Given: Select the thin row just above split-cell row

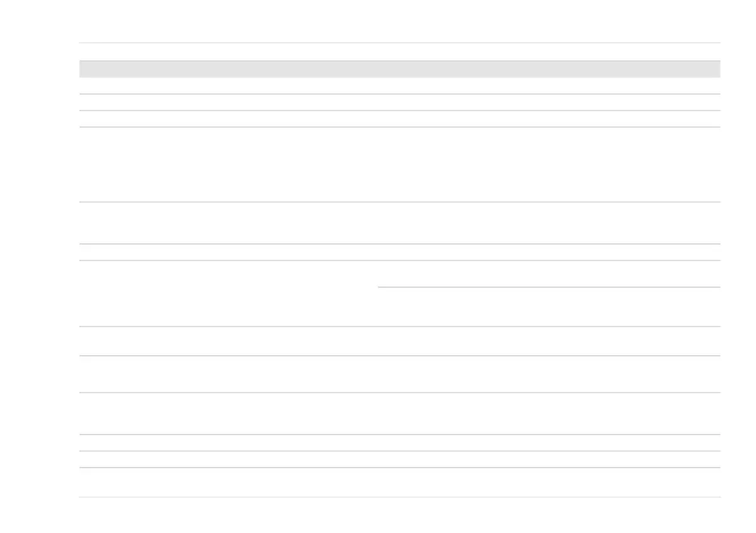Looking at the screenshot, I should click(x=399, y=252).
